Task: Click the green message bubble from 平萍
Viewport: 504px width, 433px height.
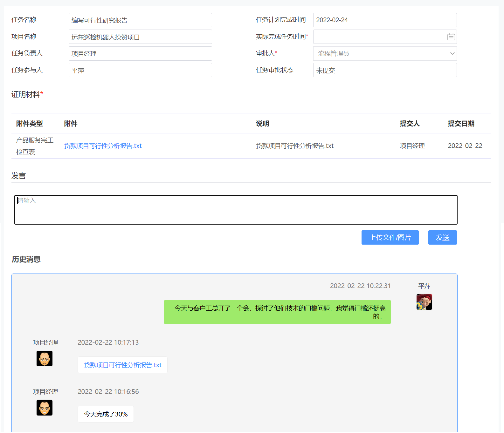Action: [277, 312]
